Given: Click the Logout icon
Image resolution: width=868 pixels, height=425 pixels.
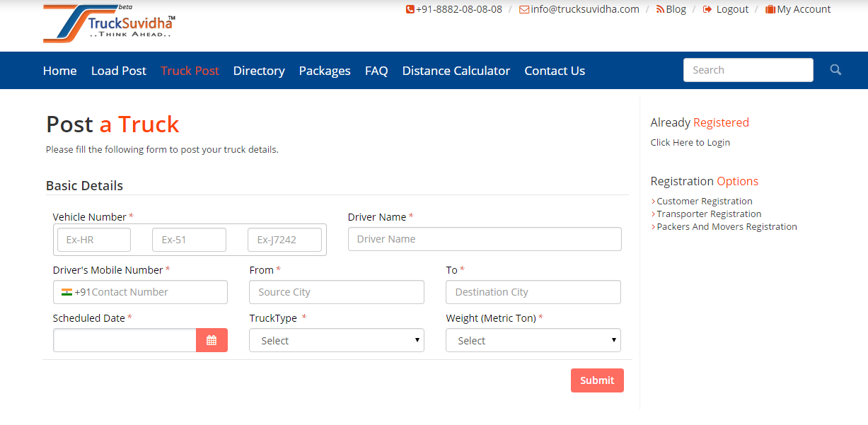Looking at the screenshot, I should [707, 10].
